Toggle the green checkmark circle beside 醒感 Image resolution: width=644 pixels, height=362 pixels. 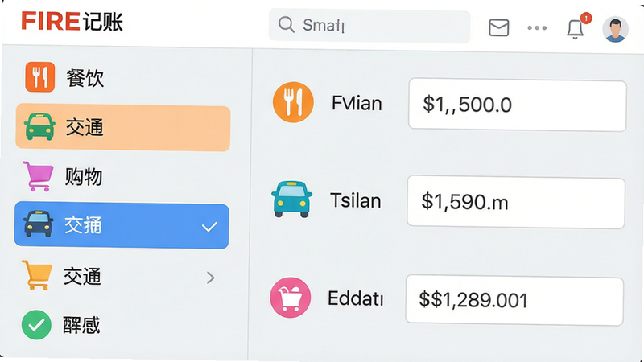pyautogui.click(x=36, y=325)
